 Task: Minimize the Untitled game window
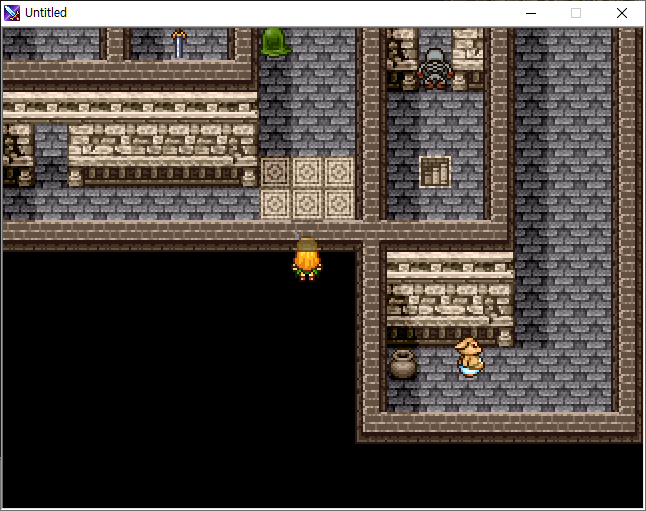(x=531, y=13)
